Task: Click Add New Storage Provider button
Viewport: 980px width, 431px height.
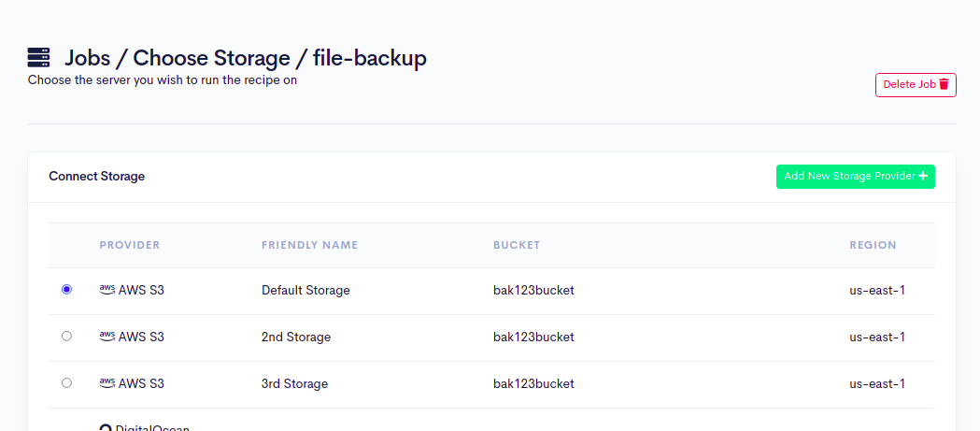Action: (854, 176)
